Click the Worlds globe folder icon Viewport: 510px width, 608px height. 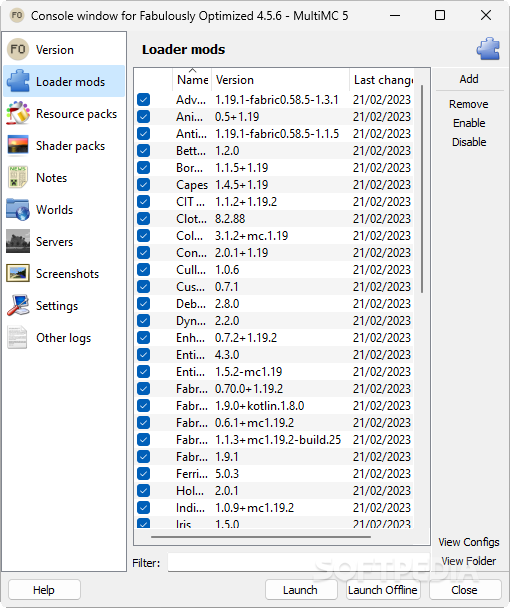pos(18,209)
